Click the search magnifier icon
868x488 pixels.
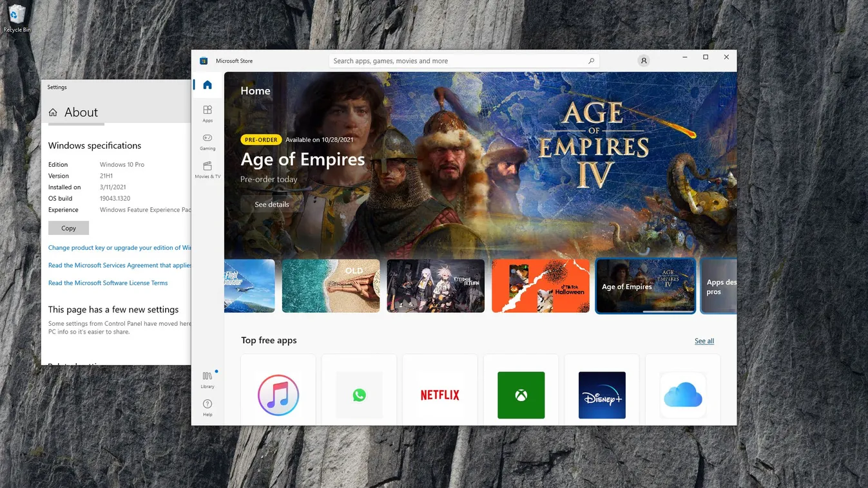pos(591,61)
